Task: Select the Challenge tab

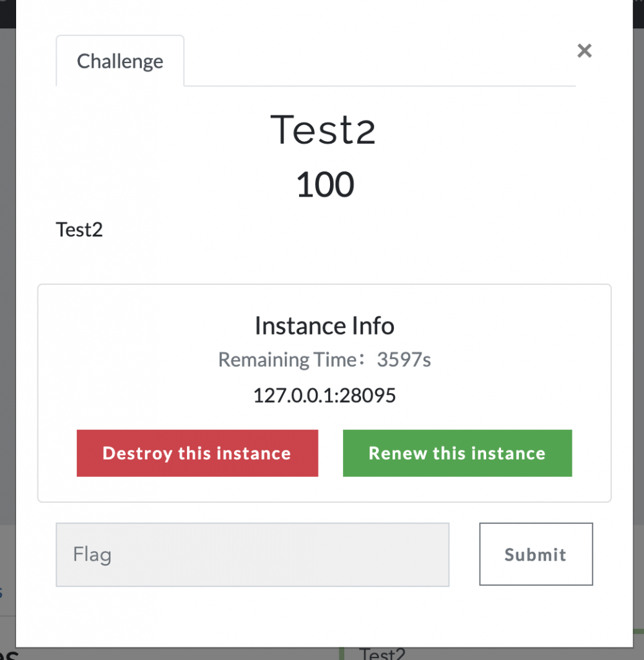Action: coord(120,61)
